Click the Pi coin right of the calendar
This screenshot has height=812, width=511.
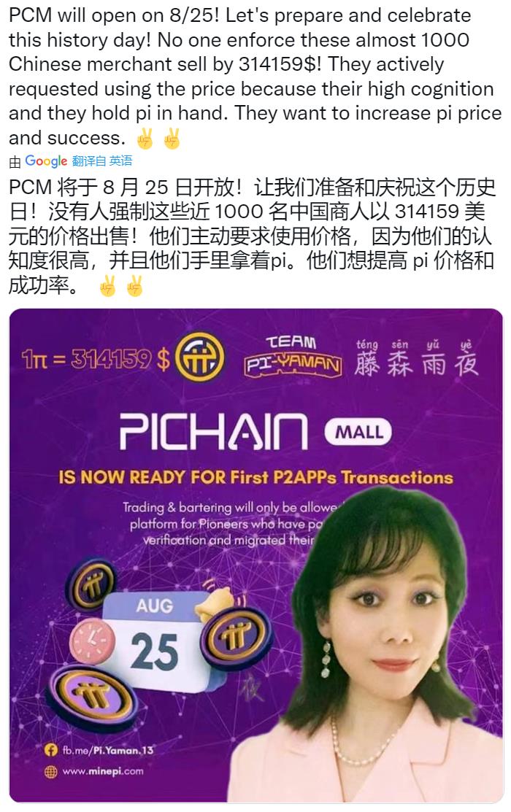[x=237, y=638]
